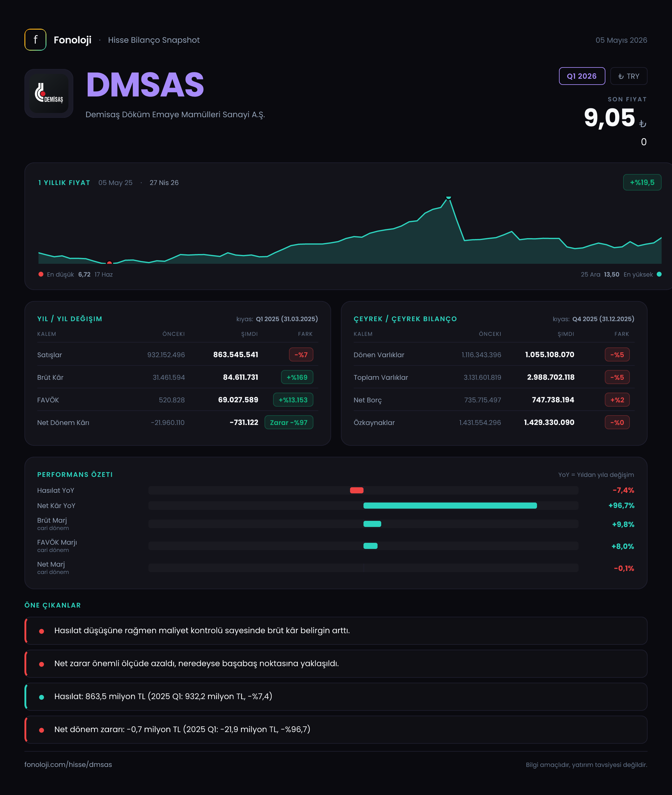Click the "27 Nis 26" chart end date

tap(164, 183)
